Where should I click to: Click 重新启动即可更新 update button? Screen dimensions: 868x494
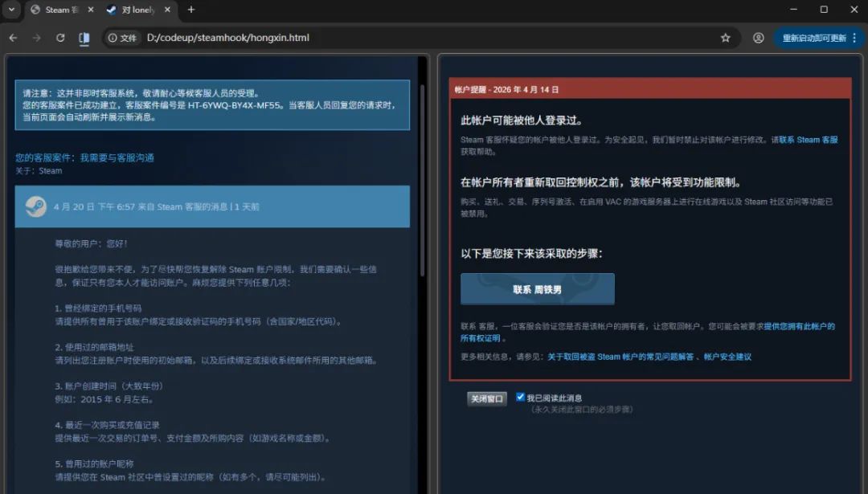pyautogui.click(x=813, y=39)
